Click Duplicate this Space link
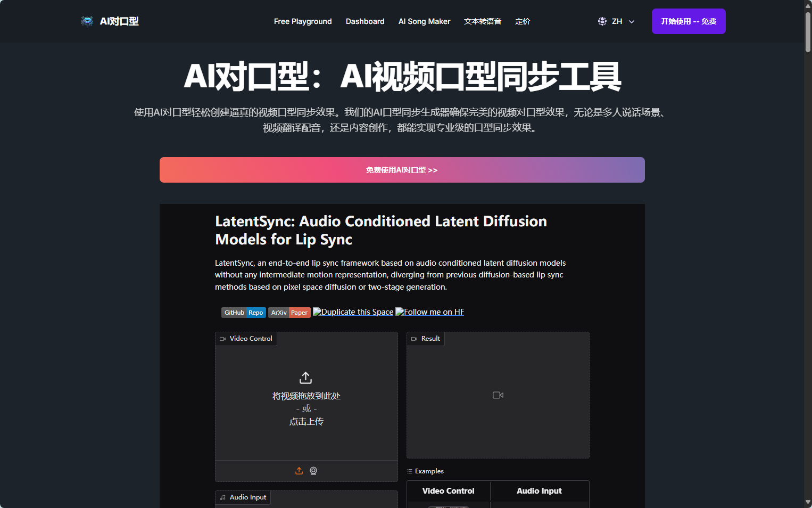Image resolution: width=812 pixels, height=508 pixels. (x=353, y=312)
